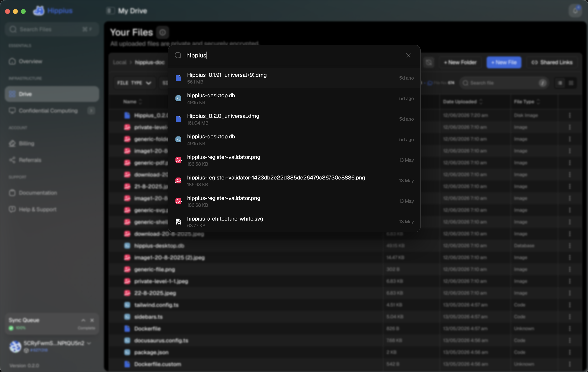Open the package.json file row
Viewport: 588px width, 372px height.
pyautogui.click(x=346, y=352)
